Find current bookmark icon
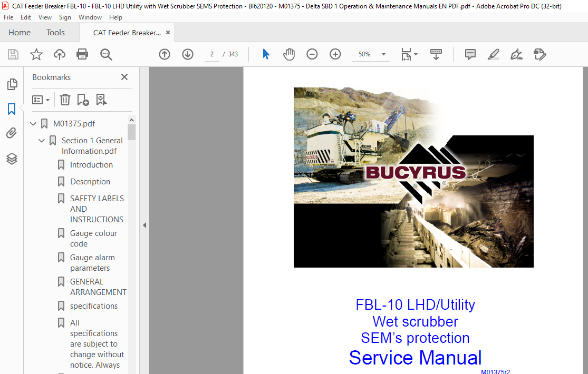The image size is (588, 374). click(101, 100)
